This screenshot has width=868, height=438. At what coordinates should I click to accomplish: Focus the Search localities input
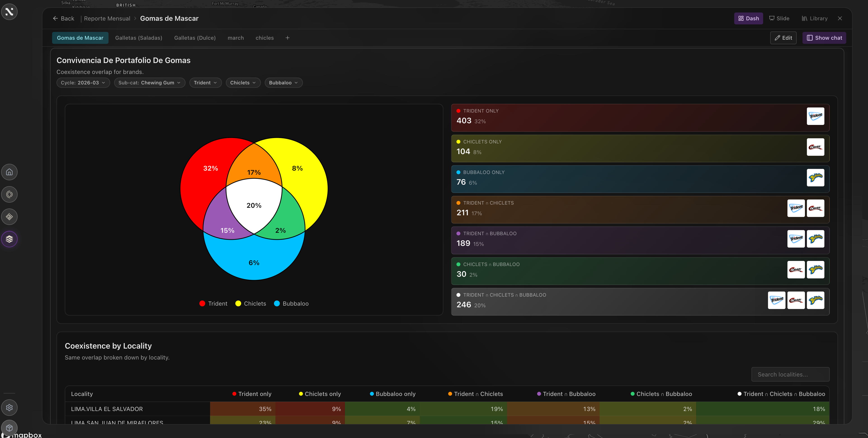[790, 374]
